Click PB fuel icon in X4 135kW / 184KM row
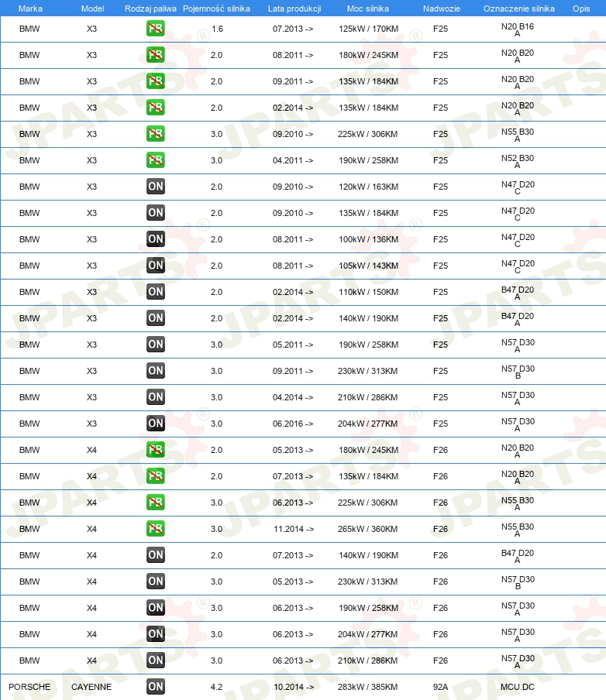Screen dimensions: 606x700 [x=156, y=476]
